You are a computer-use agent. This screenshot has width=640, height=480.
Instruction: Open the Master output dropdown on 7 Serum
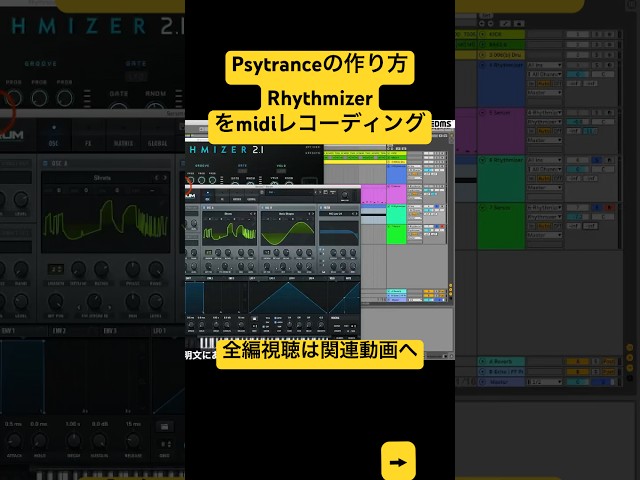[544, 235]
